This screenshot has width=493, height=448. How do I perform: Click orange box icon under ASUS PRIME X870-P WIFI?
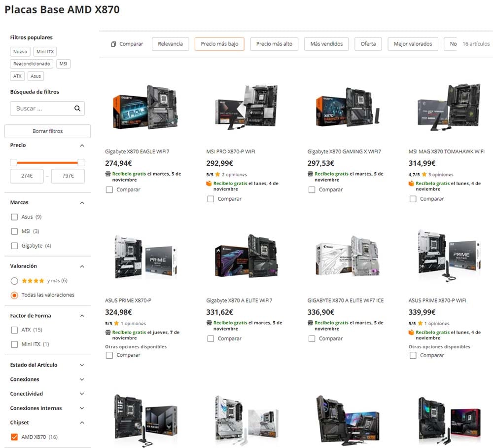click(411, 332)
